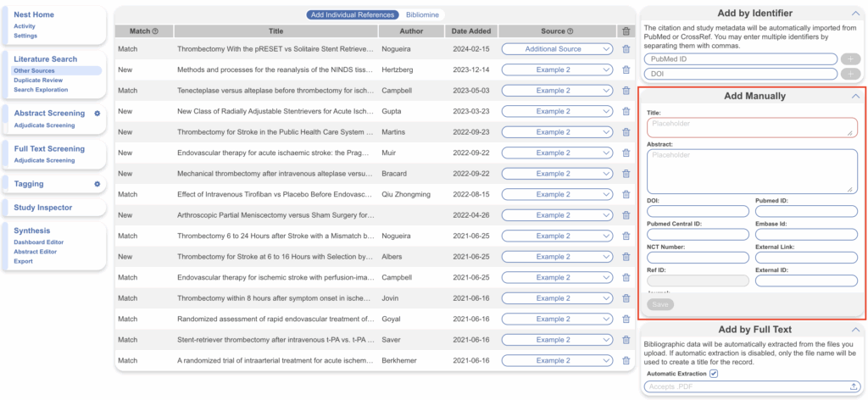Remove the Berkhemer reference using trash icon
The height and width of the screenshot is (400, 868).
click(626, 361)
